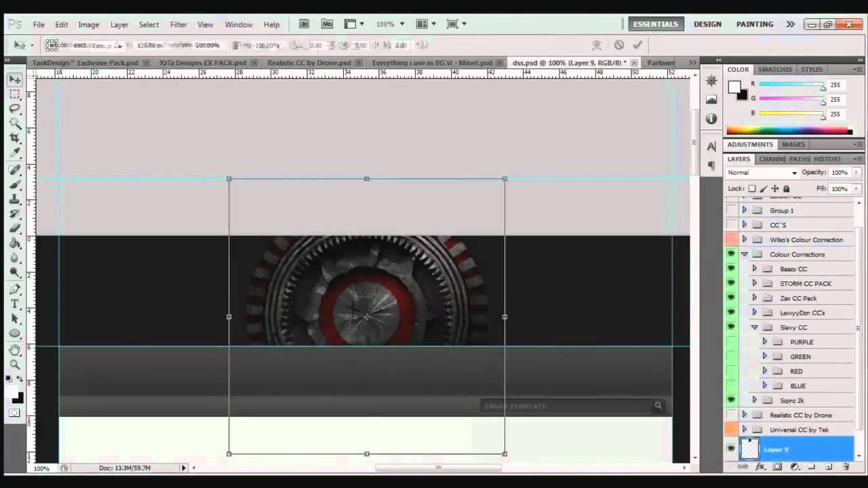Select the Move tool
868x488 pixels.
pyautogui.click(x=15, y=80)
